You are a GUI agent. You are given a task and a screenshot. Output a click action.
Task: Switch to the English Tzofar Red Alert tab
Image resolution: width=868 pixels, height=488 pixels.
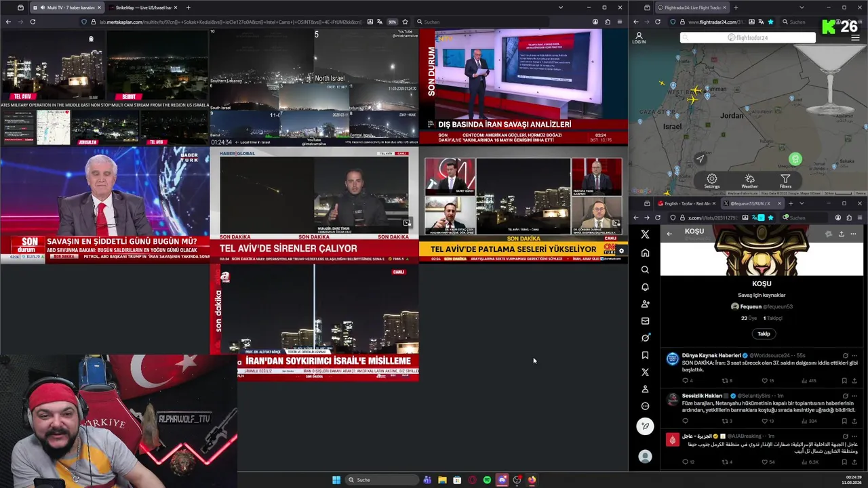tap(685, 203)
